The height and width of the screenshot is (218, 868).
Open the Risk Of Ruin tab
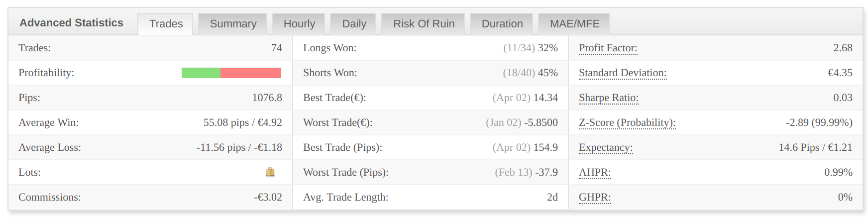424,24
